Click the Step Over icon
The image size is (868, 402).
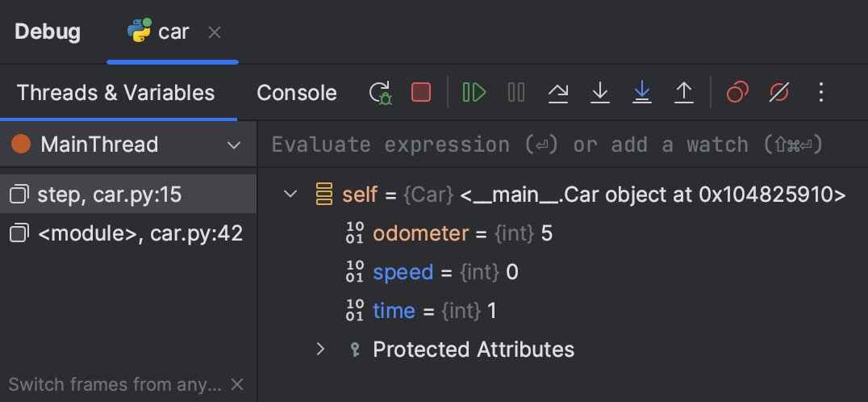pos(558,93)
